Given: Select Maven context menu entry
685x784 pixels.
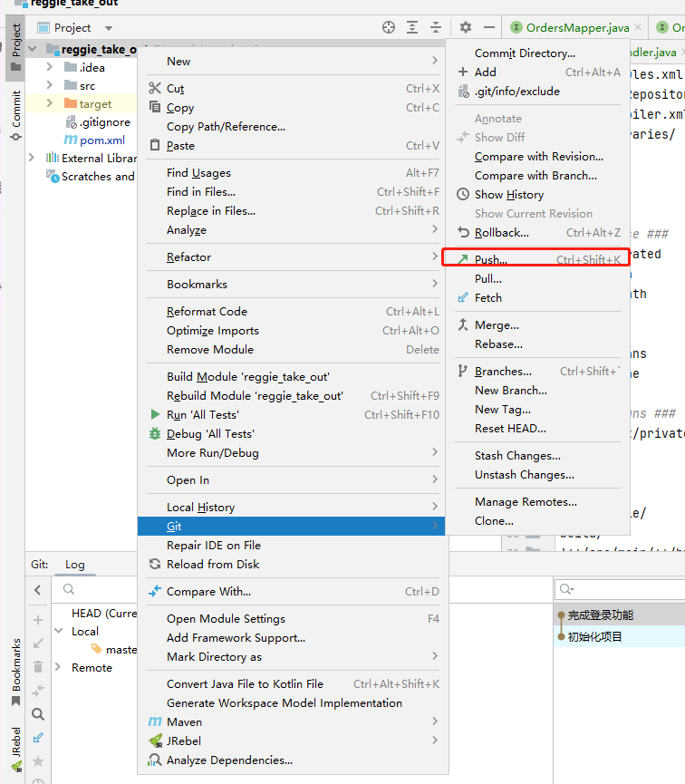Looking at the screenshot, I should (293, 722).
